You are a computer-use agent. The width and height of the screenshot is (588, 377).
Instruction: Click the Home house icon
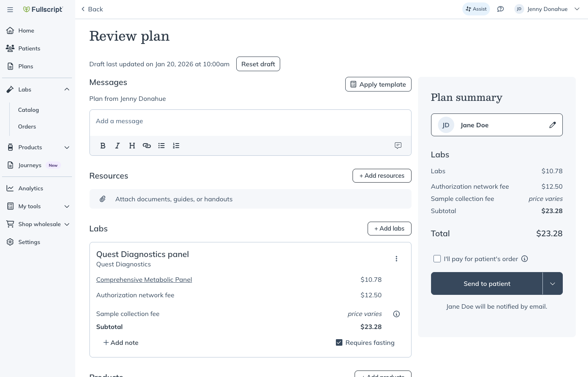coord(10,31)
